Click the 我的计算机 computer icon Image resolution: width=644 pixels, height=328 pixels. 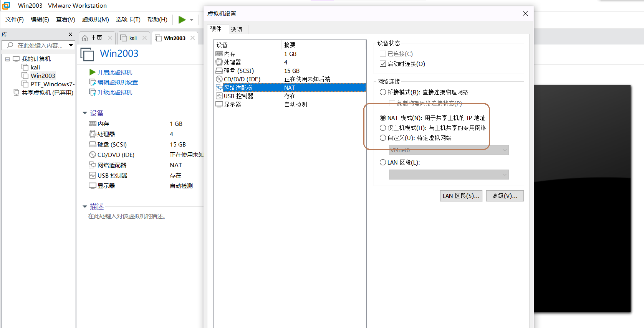(16, 59)
